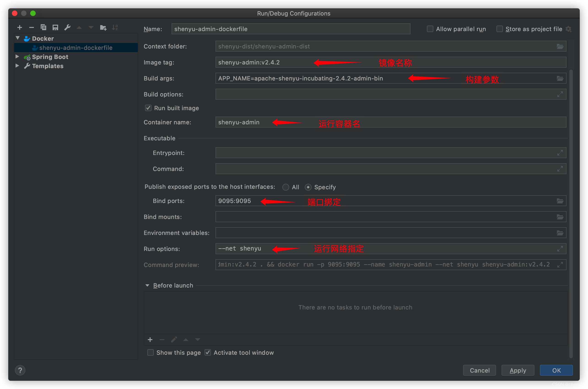
Task: Select shenyu-admin-dockerfile configuration
Action: (76, 48)
